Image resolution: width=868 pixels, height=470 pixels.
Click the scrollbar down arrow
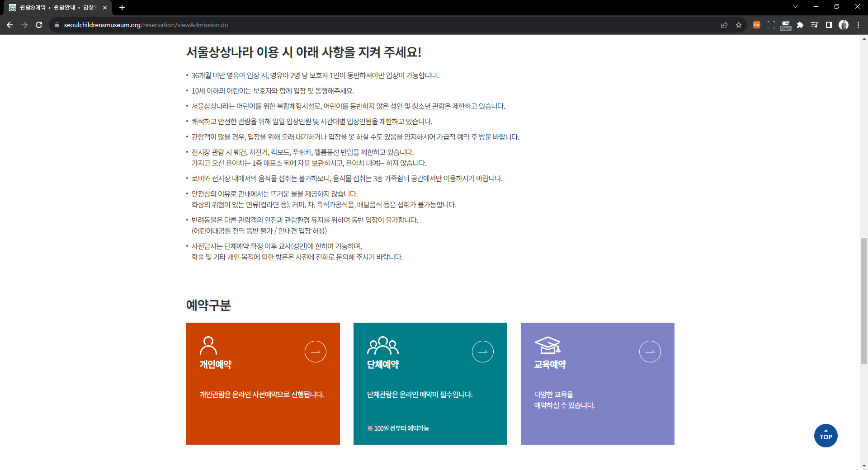point(864,466)
